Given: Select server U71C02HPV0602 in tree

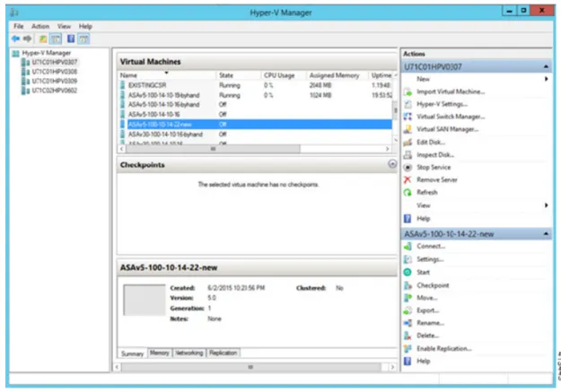Looking at the screenshot, I should click(x=55, y=91).
